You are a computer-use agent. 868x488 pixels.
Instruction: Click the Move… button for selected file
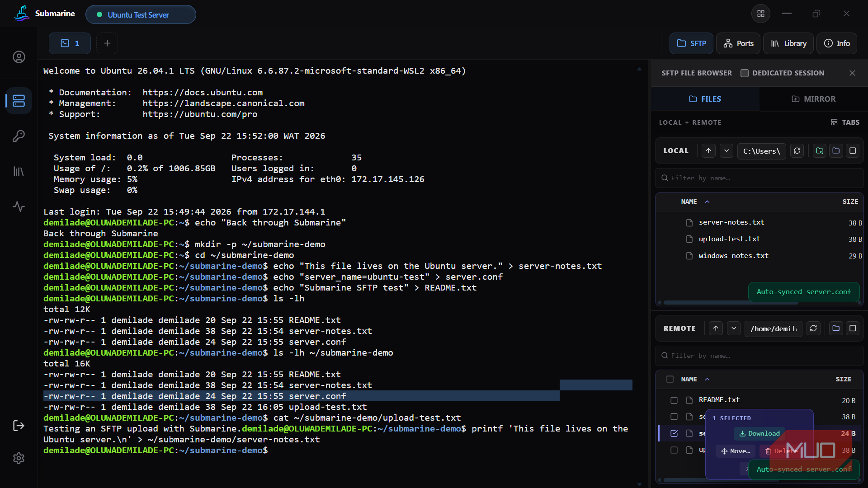click(736, 451)
